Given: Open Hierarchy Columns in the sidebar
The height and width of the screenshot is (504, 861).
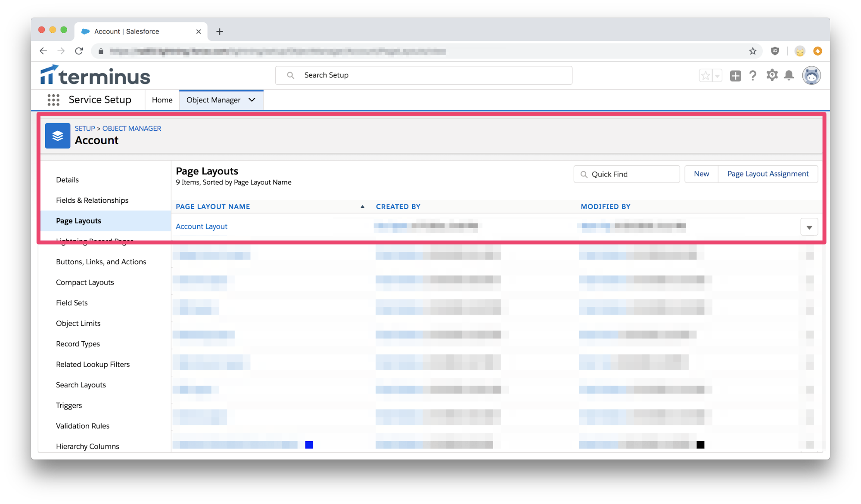Looking at the screenshot, I should pyautogui.click(x=87, y=446).
